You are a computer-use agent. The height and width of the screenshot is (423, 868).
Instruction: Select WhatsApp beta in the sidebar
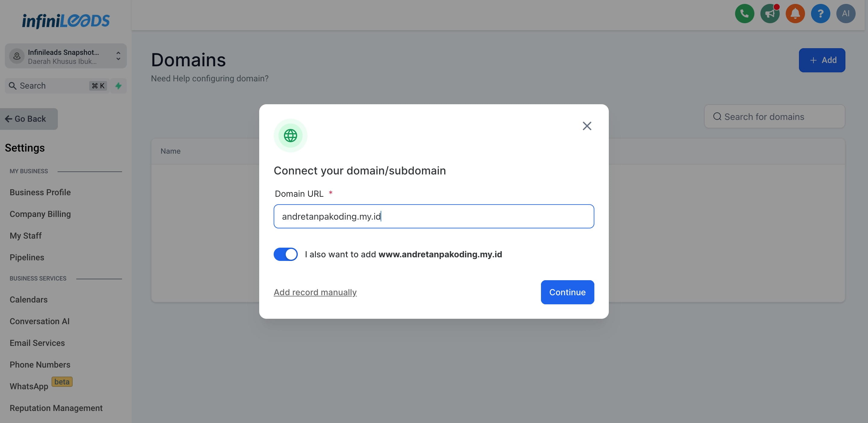[29, 386]
